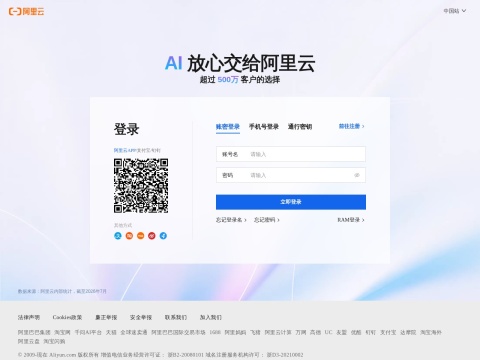The image size is (480, 360).
Task: Click 阿里云APP text above the QR code
Action: coord(125,150)
